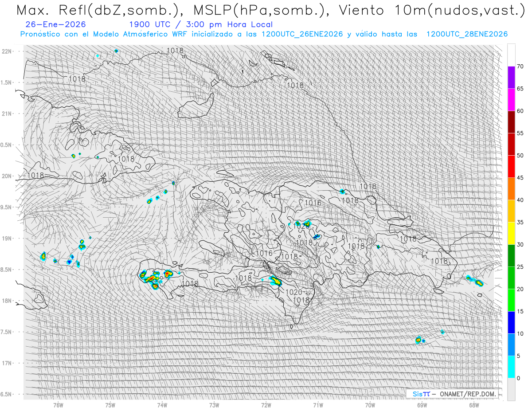Click the '19N' latitude axis label
532x411 pixels.
pos(7,238)
